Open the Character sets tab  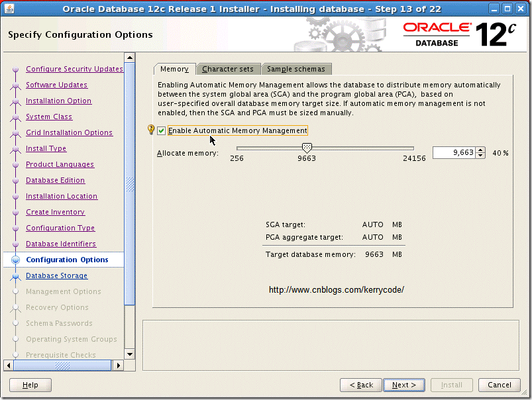(228, 70)
